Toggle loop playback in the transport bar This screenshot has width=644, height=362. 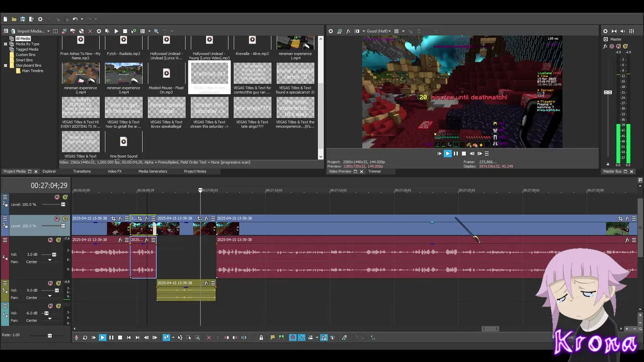(85, 338)
